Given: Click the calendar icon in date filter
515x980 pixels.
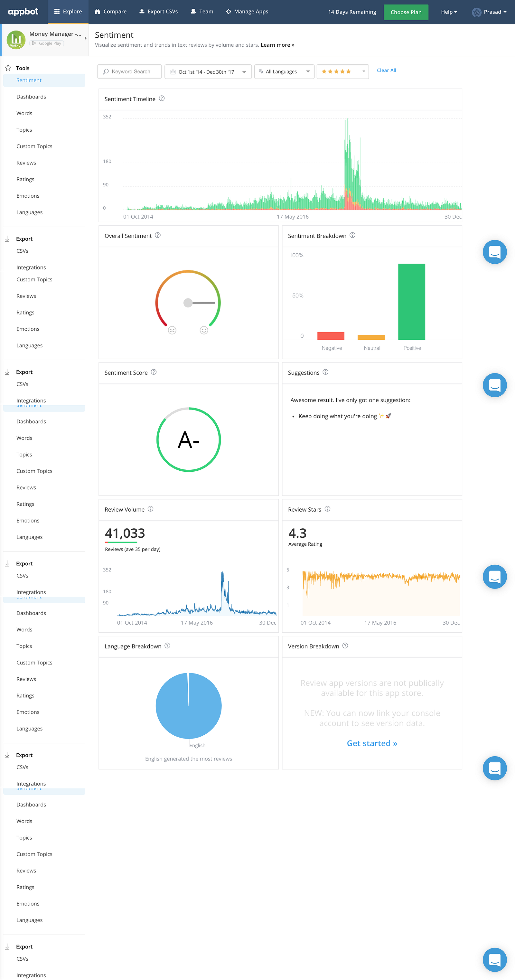Looking at the screenshot, I should click(173, 72).
